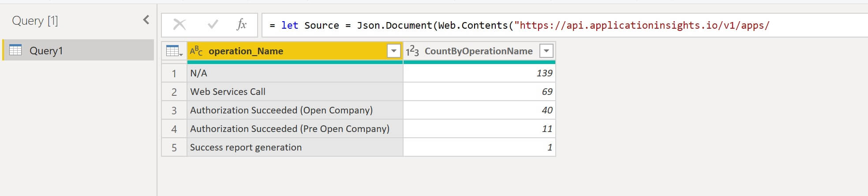
Task: Select row number 3
Action: (x=174, y=110)
